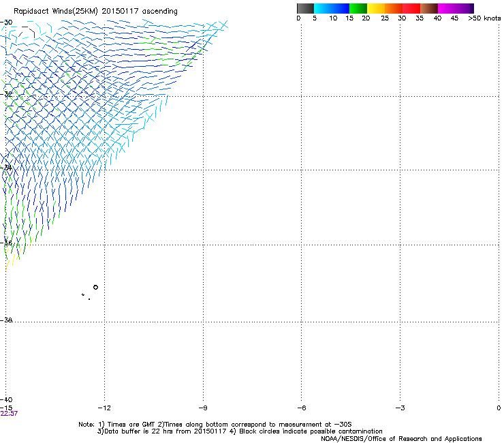Click the '-40' latitude axis label
Screen dimensions: 504x443
[x=6, y=399]
